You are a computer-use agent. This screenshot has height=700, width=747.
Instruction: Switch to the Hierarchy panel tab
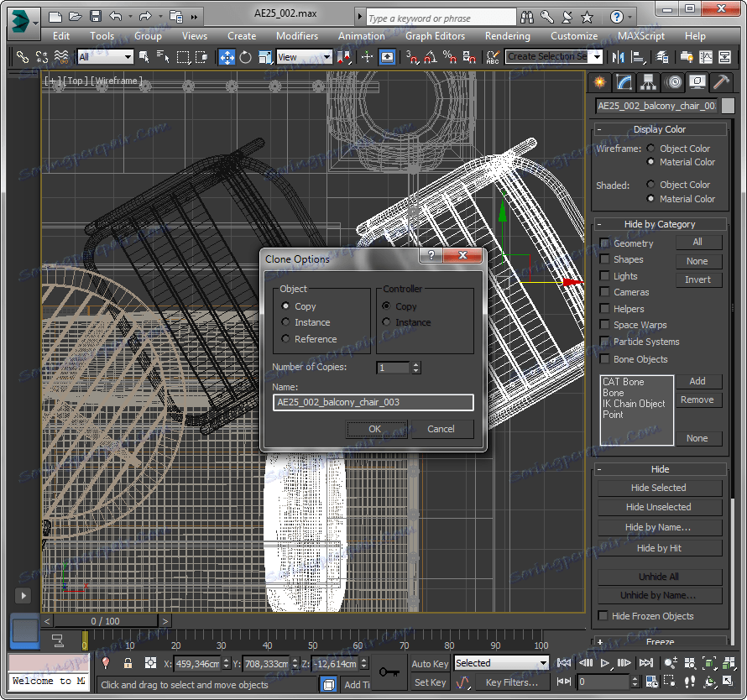[x=648, y=81]
